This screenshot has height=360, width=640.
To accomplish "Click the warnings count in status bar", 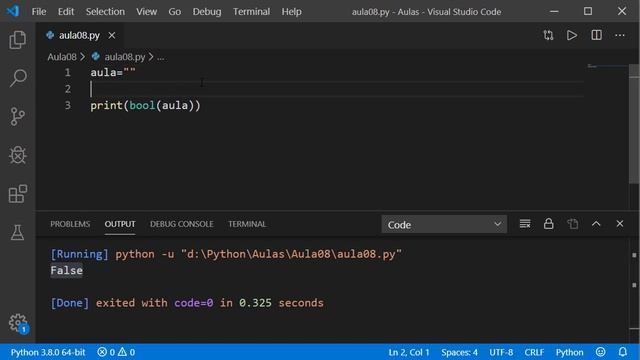I will point(127,352).
